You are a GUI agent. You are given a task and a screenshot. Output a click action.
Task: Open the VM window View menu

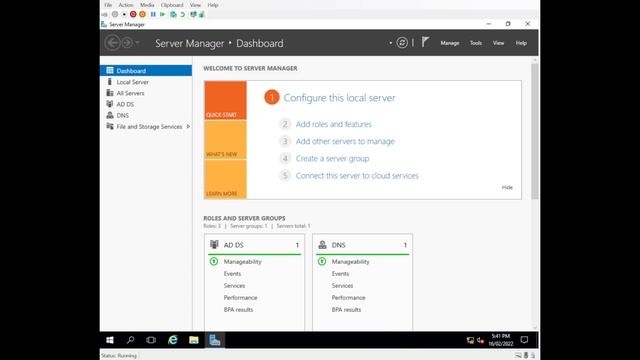[195, 5]
